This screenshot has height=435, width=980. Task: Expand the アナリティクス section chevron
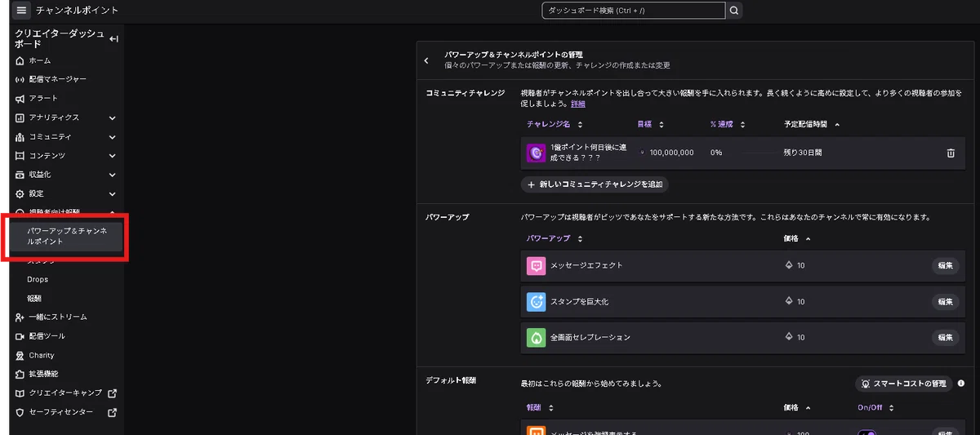pos(113,118)
